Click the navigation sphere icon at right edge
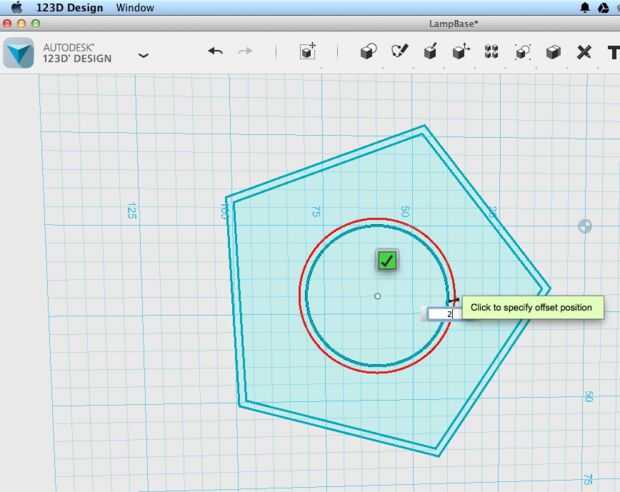The image size is (620, 492). 585,226
